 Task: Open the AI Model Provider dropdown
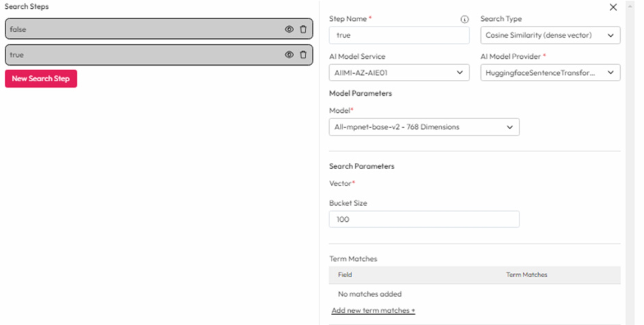(x=550, y=73)
